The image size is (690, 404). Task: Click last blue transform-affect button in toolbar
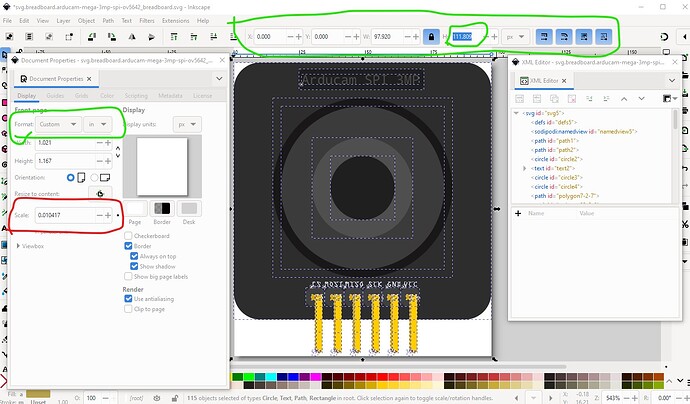click(x=603, y=36)
